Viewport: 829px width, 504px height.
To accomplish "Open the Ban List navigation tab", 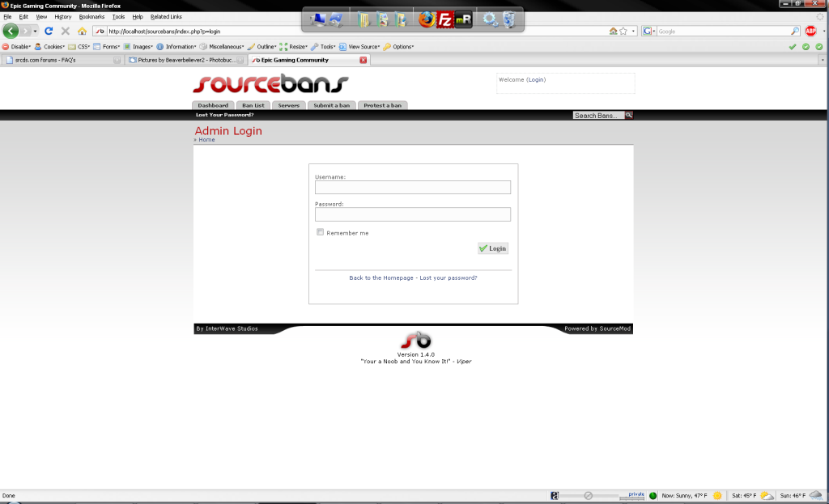I will pyautogui.click(x=253, y=105).
